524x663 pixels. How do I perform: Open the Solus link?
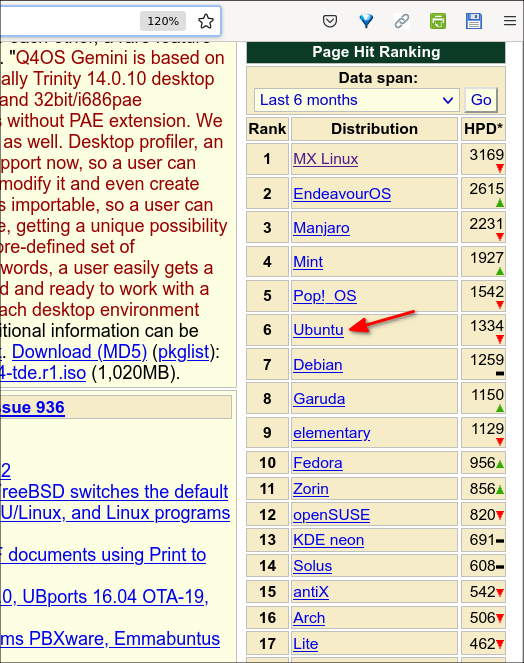click(x=313, y=566)
